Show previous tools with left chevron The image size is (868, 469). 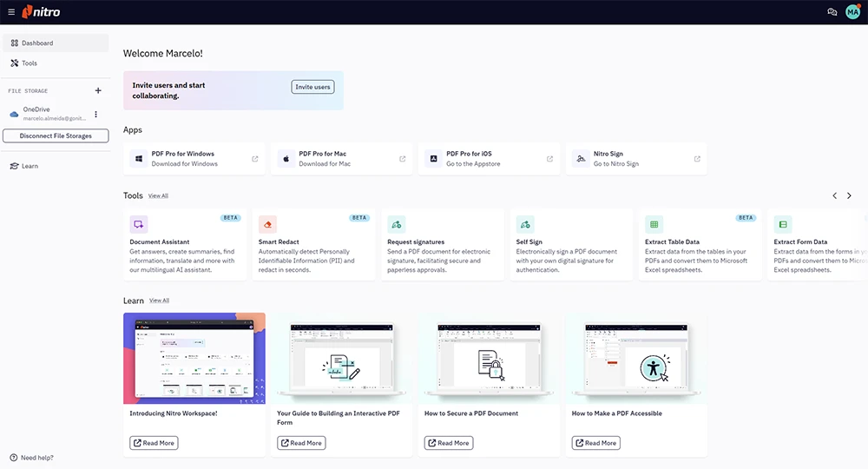[x=835, y=195]
